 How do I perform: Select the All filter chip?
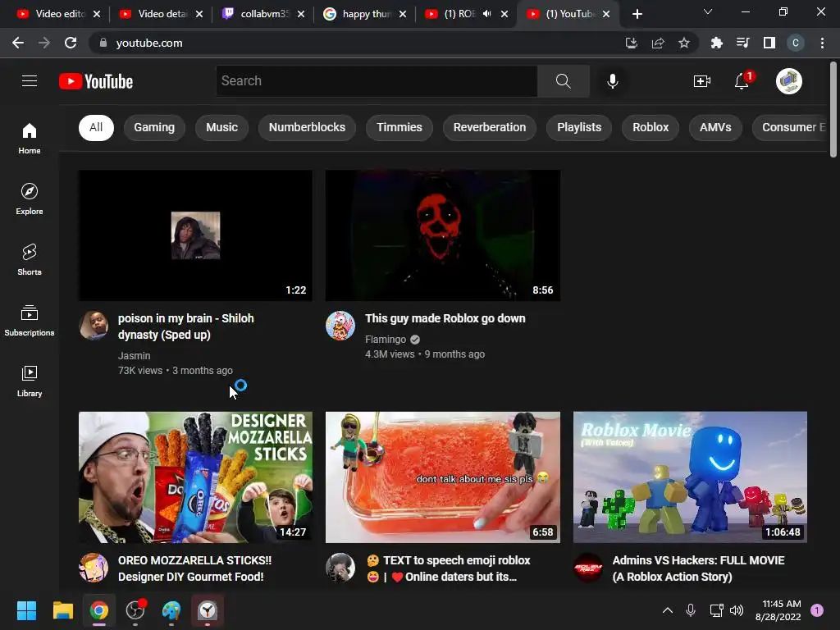tap(96, 127)
